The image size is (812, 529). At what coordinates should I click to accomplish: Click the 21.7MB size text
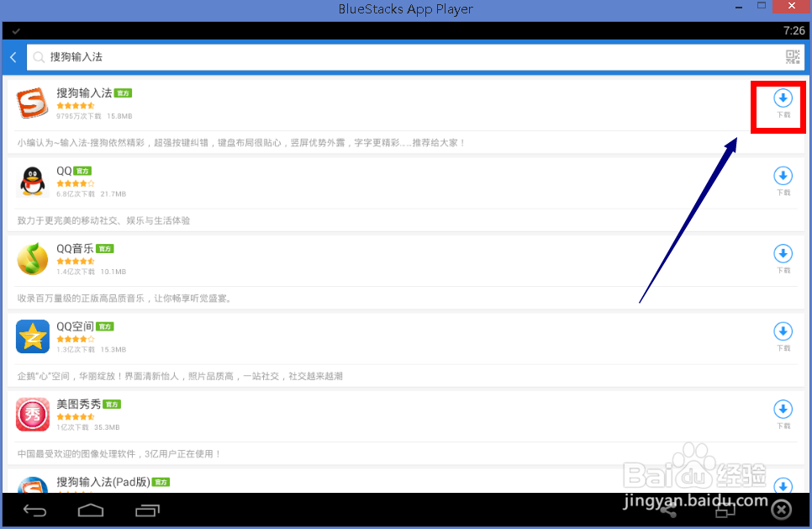(x=113, y=193)
